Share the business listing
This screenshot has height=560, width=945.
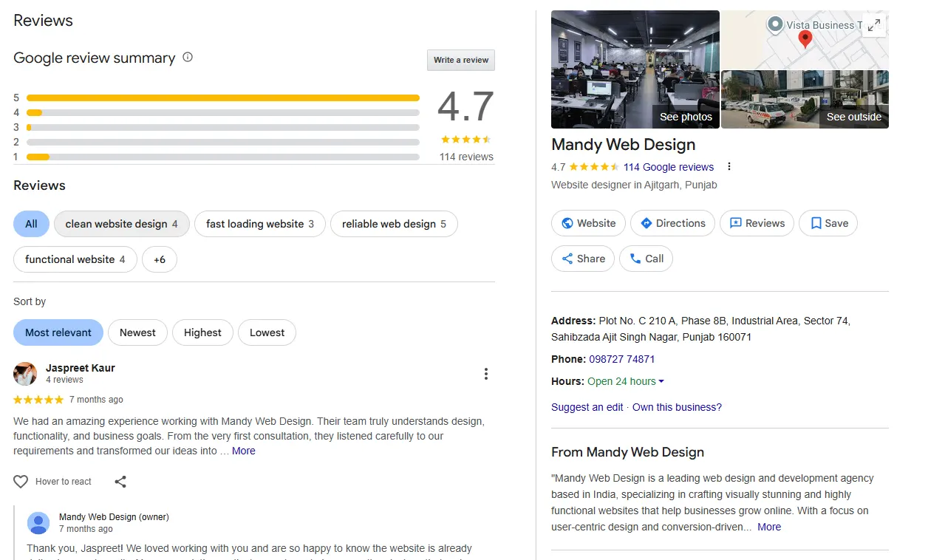583,259
